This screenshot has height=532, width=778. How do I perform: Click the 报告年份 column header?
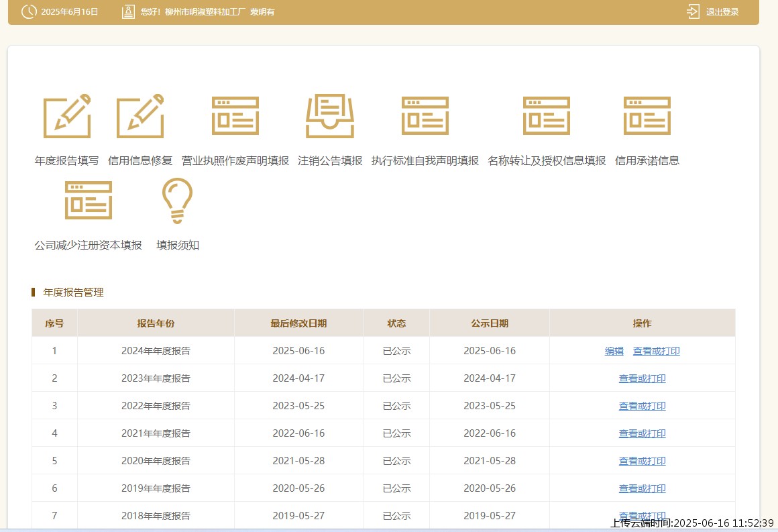[x=156, y=323]
